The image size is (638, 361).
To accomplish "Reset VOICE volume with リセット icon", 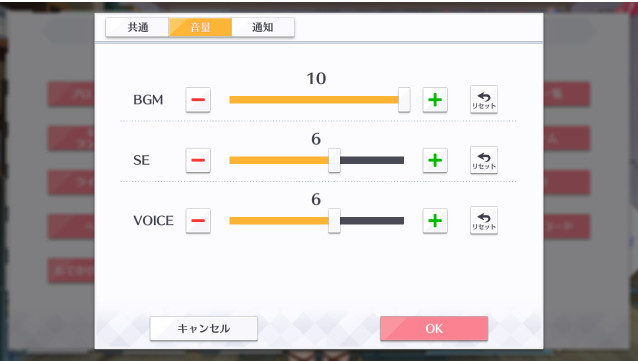I will 484,220.
